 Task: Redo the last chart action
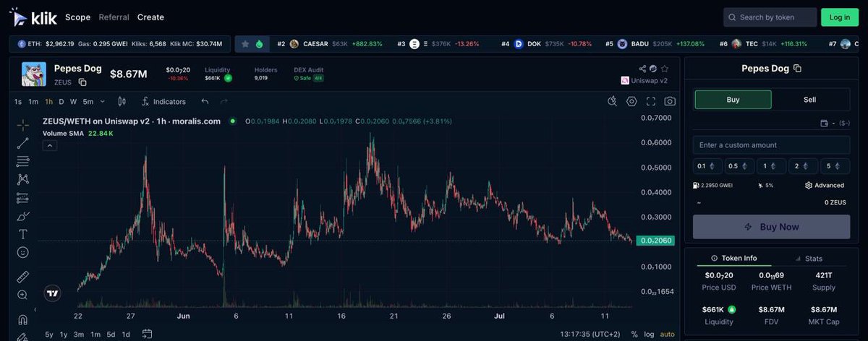pyautogui.click(x=224, y=102)
